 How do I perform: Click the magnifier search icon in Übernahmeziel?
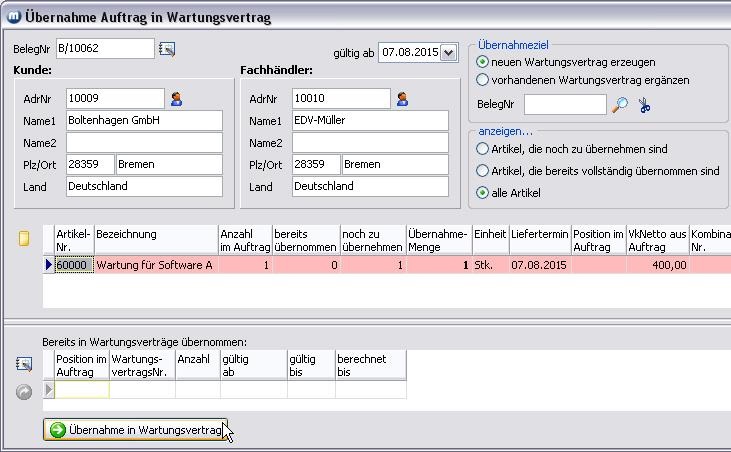point(621,104)
